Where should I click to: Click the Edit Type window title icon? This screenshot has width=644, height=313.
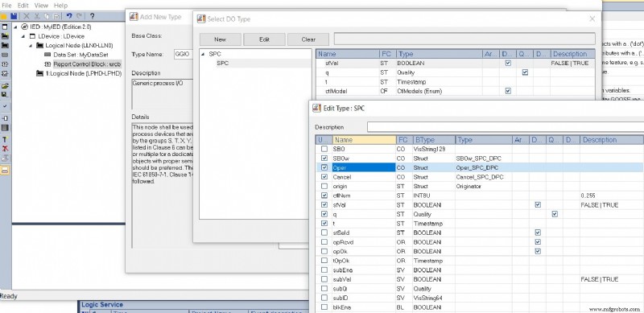[316, 108]
